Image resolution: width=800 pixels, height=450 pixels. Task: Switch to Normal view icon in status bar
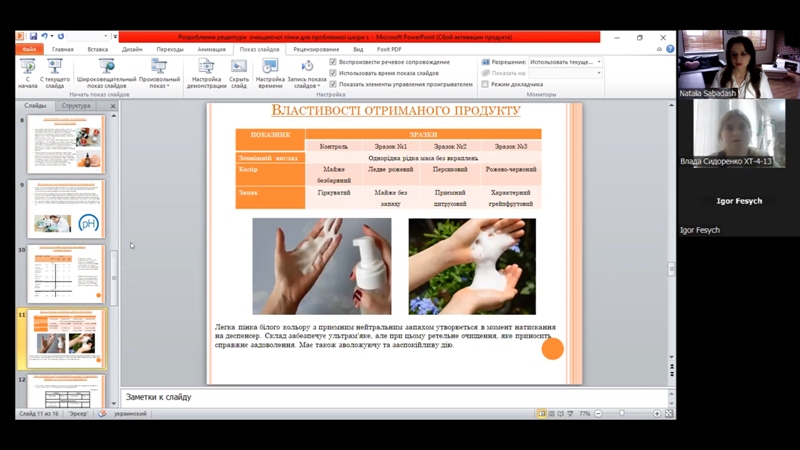(x=542, y=414)
